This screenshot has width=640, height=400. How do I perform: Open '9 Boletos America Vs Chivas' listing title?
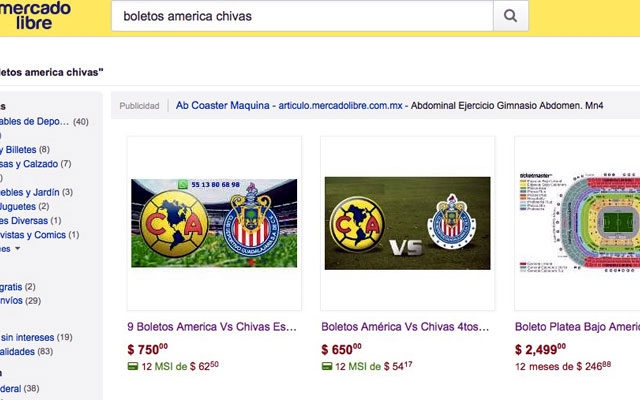[x=212, y=327]
